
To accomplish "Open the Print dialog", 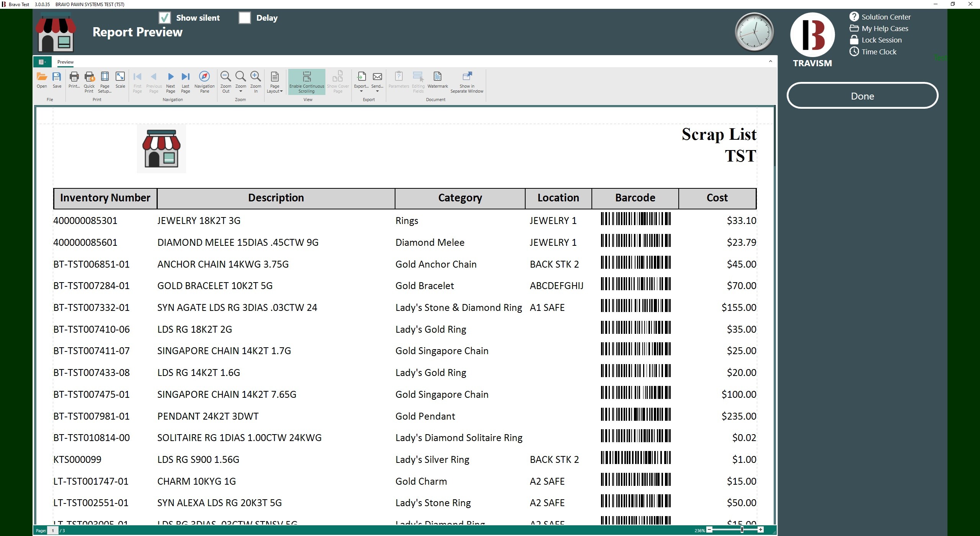I will click(x=74, y=80).
